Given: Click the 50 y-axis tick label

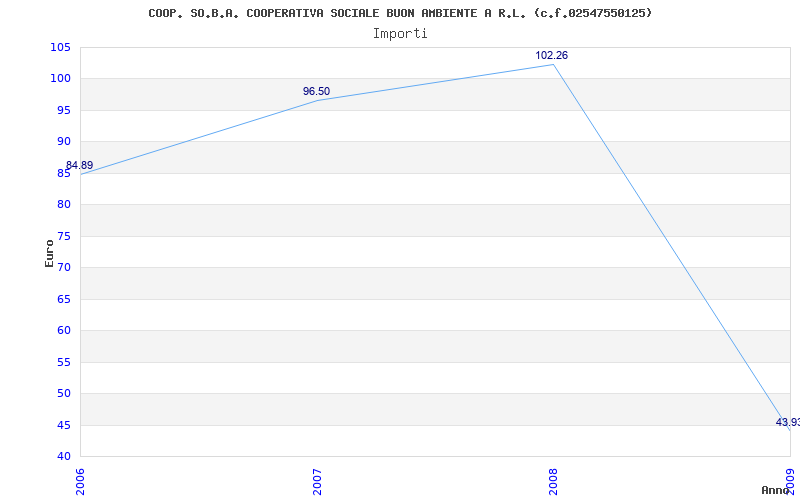Looking at the screenshot, I should coord(63,393).
